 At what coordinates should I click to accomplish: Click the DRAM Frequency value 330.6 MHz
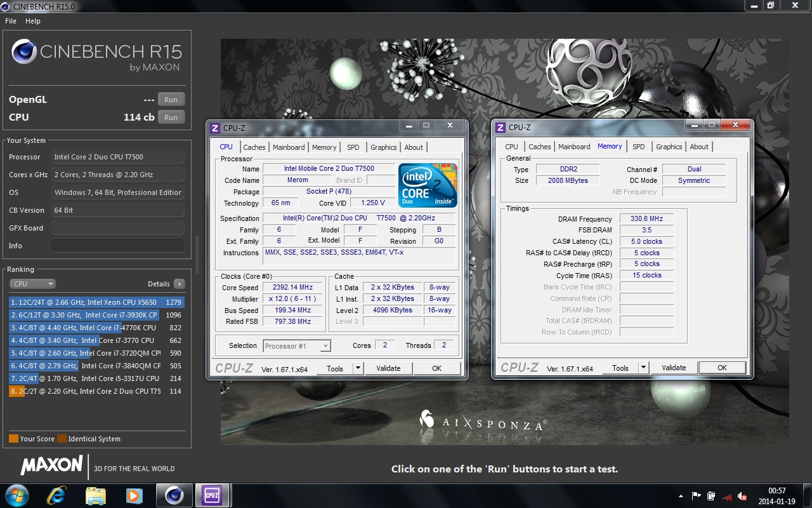[646, 218]
